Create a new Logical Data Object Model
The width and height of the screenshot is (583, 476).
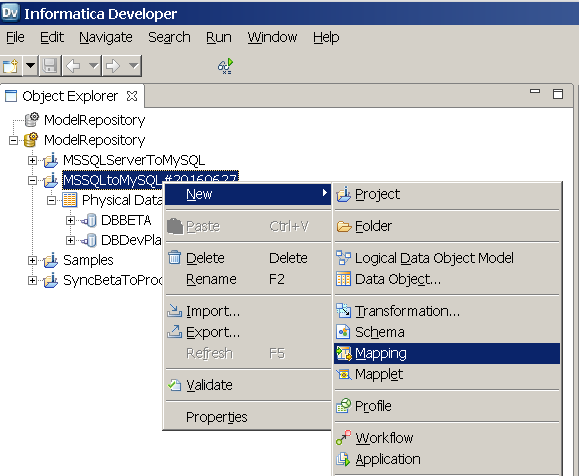pos(447,258)
